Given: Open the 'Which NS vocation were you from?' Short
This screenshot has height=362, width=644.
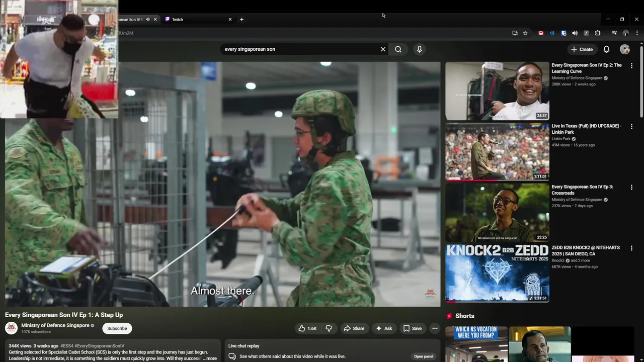Looking at the screenshot, I should [476, 344].
